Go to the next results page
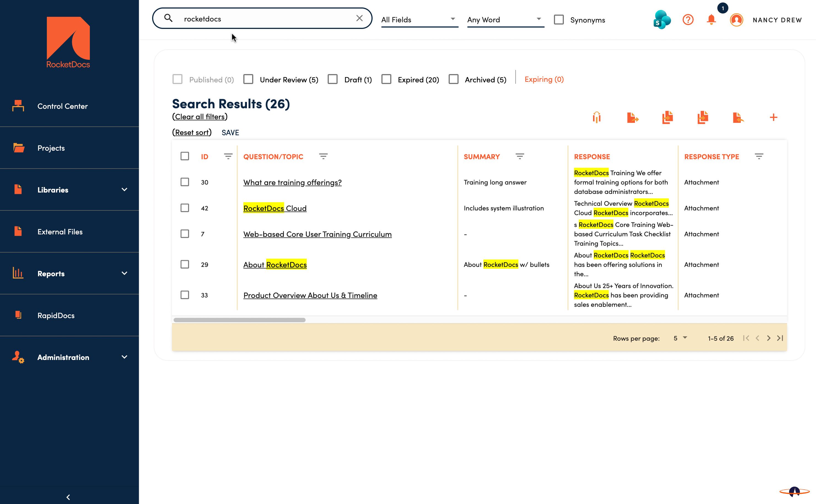The height and width of the screenshot is (504, 816). pos(769,338)
